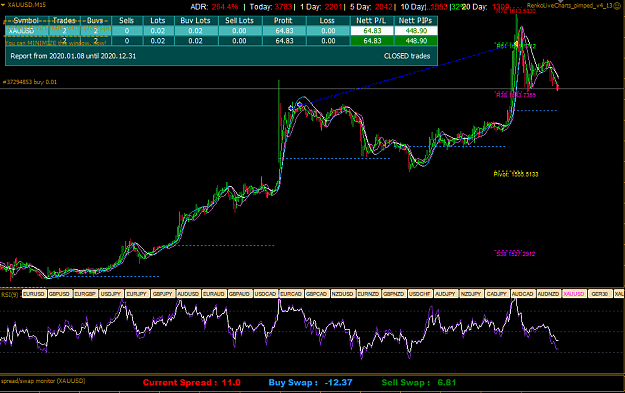The width and height of the screenshot is (625, 393).
Task: Pick the NZDJPY symbol button
Action: (x=472, y=294)
